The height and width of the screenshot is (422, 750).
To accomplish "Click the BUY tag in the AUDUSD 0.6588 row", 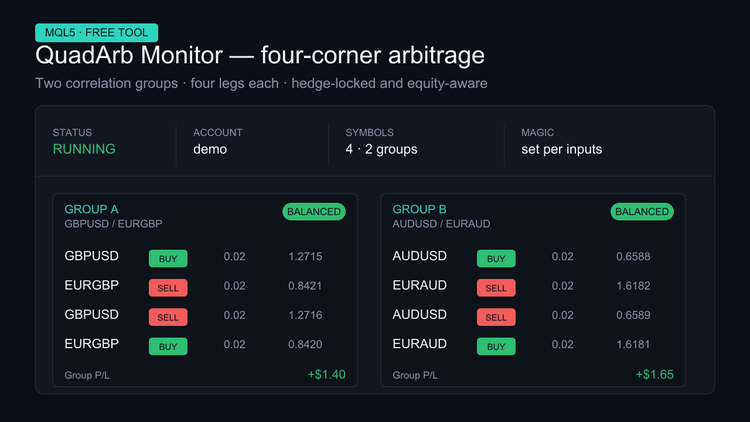I will (x=496, y=258).
